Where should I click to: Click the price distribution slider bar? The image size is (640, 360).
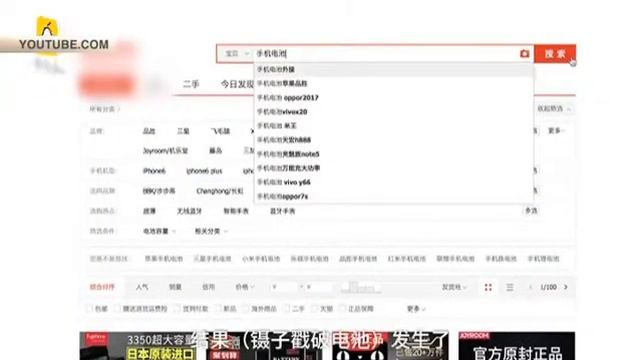[x=361, y=288]
